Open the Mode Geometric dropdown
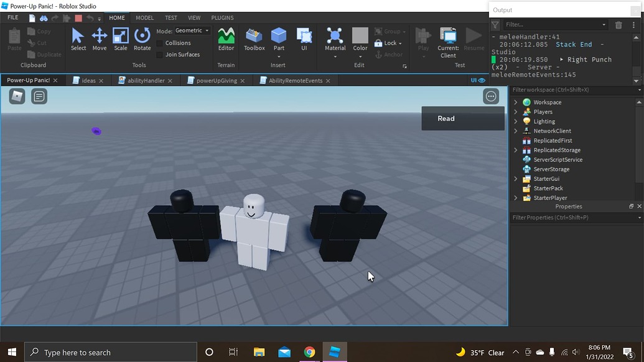 point(192,30)
